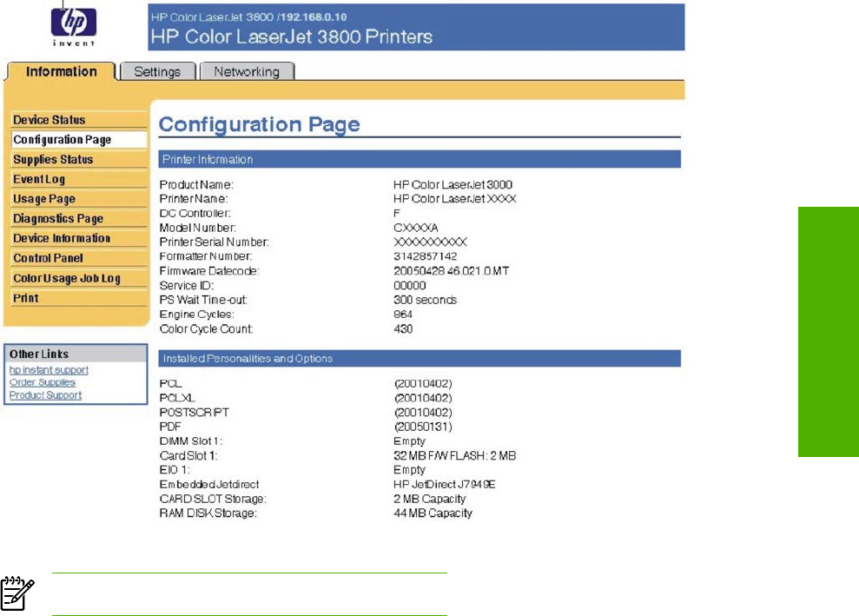This screenshot has height=616, width=859.
Task: Click HP JetDirect J7949E value
Action: click(445, 485)
